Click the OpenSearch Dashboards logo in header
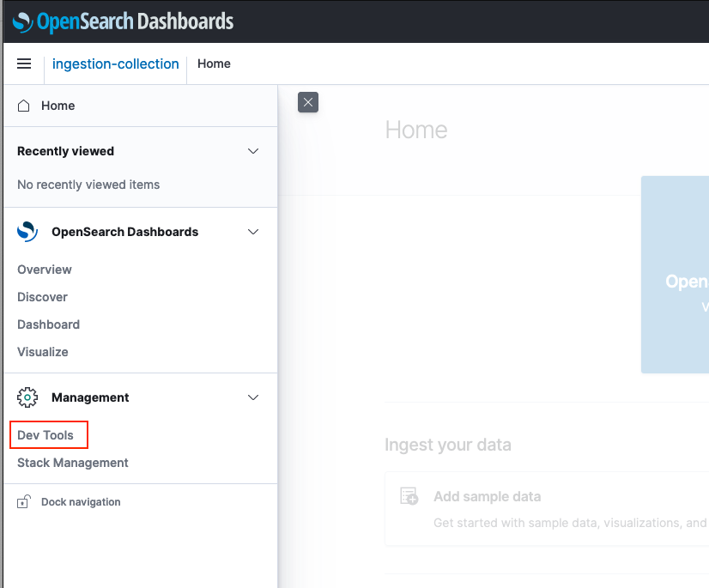 (123, 21)
